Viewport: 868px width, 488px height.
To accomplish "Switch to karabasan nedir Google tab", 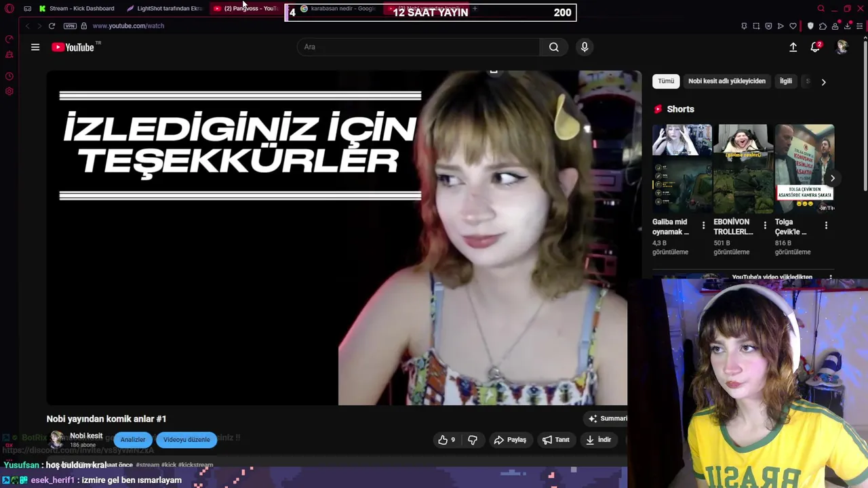I will [x=338, y=8].
